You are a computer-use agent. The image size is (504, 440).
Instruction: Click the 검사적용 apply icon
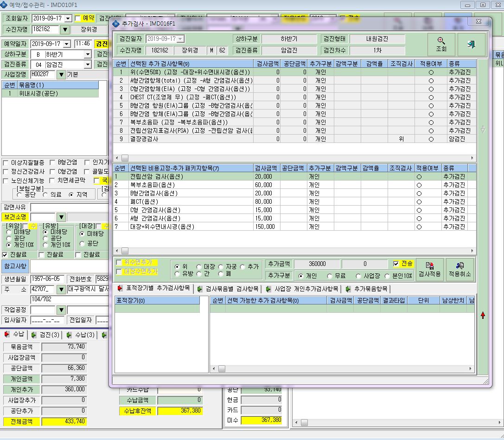pyautogui.click(x=429, y=265)
